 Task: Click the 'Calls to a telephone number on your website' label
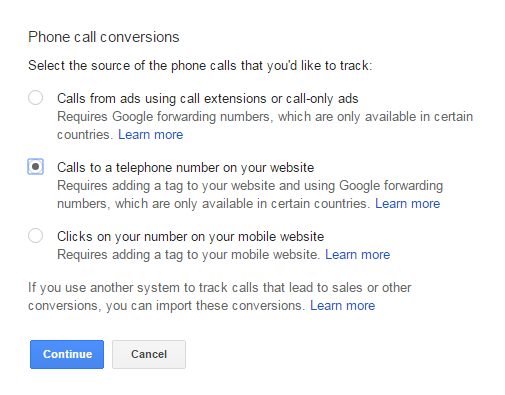[x=185, y=168]
